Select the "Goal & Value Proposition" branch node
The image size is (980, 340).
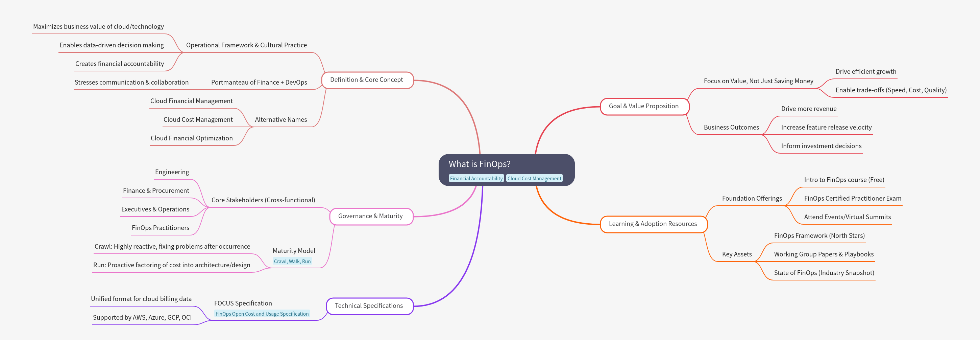pos(645,106)
